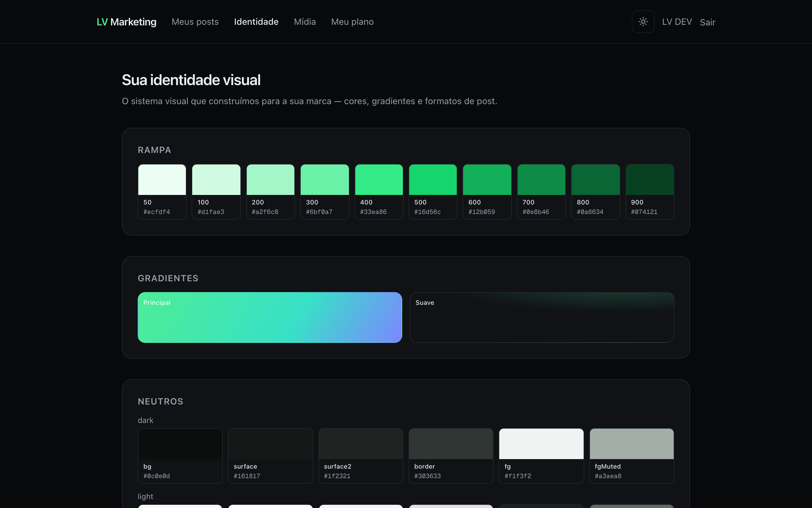The height and width of the screenshot is (508, 812).
Task: Select the 50 ramp swatch #ecfdf4
Action: (162, 192)
